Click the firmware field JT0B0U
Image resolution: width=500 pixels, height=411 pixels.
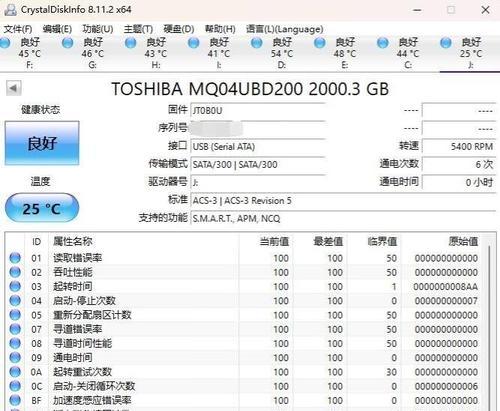258,110
